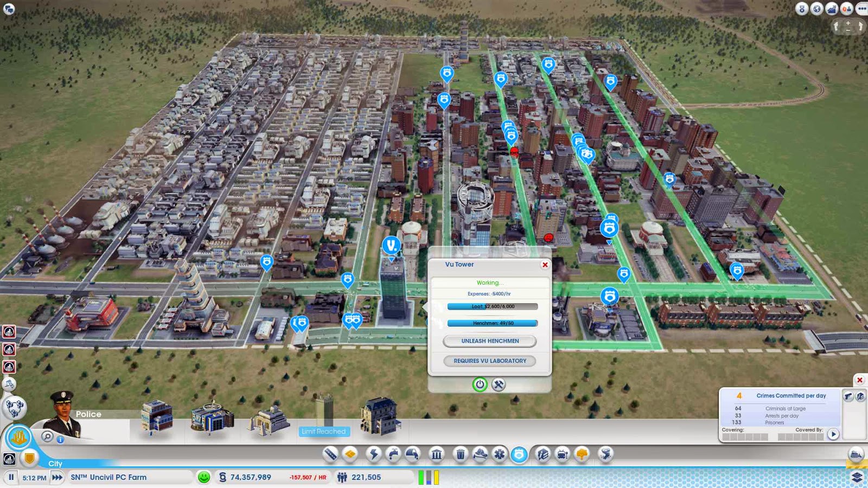The height and width of the screenshot is (488, 868).
Task: Open the leaderboards chart icon
Action: (832, 9)
